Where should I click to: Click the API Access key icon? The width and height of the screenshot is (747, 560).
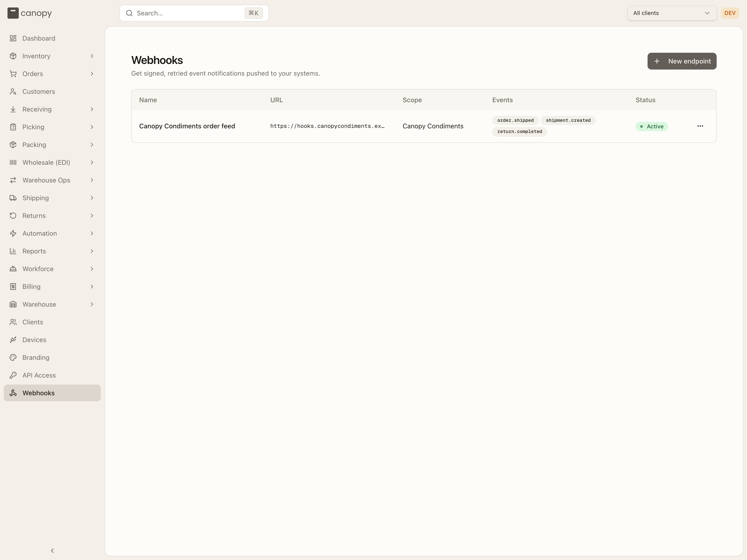[x=13, y=375]
